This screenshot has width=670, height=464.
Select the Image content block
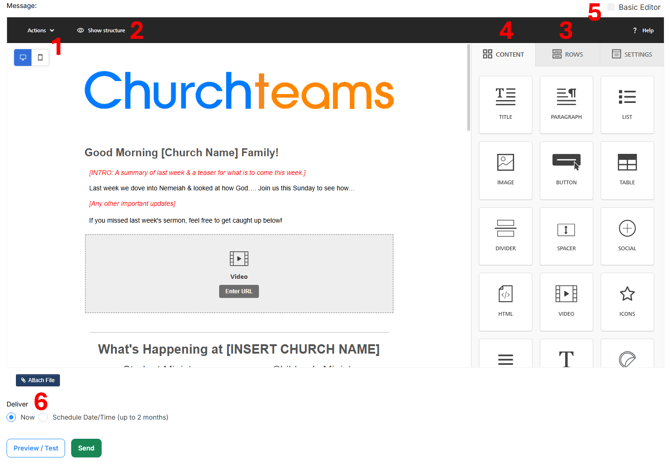(x=505, y=170)
